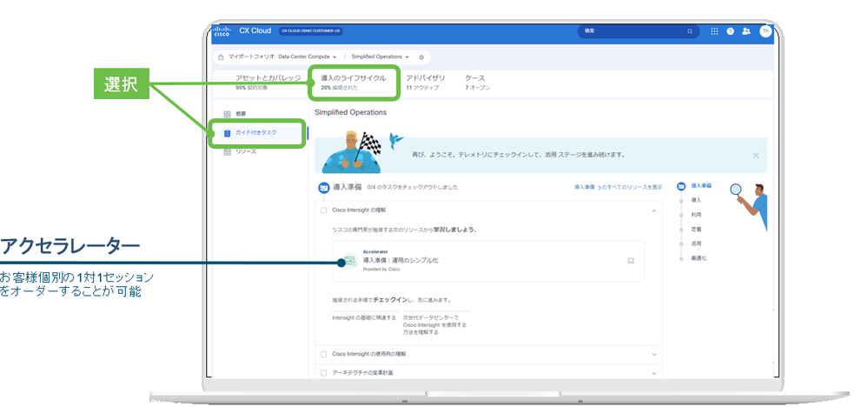
Task: Click the リソース sidebar icon
Action: 227,151
